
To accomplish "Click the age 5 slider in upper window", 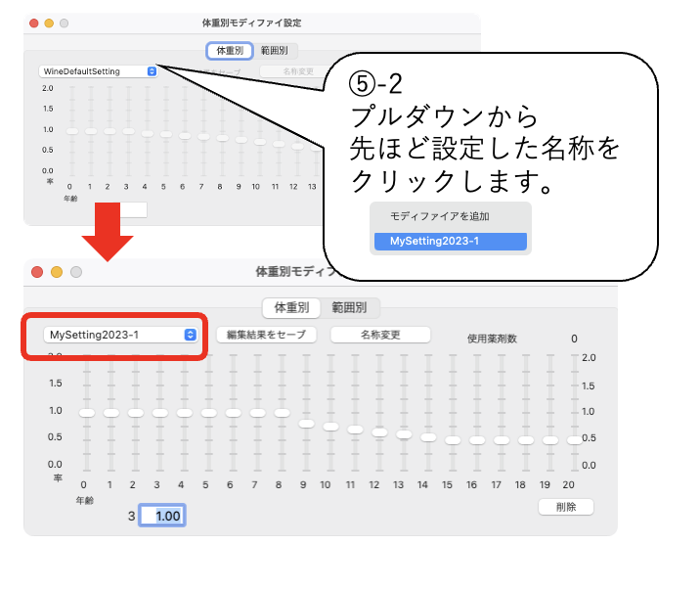I will click(165, 134).
